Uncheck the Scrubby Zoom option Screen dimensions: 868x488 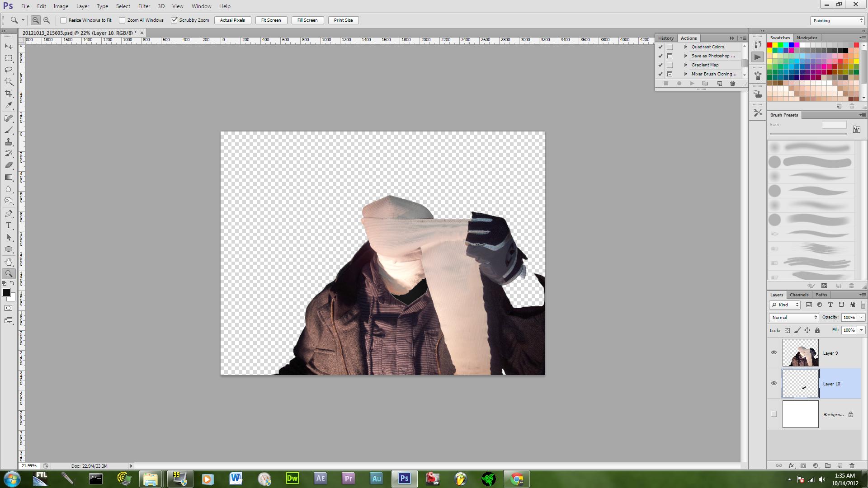174,20
